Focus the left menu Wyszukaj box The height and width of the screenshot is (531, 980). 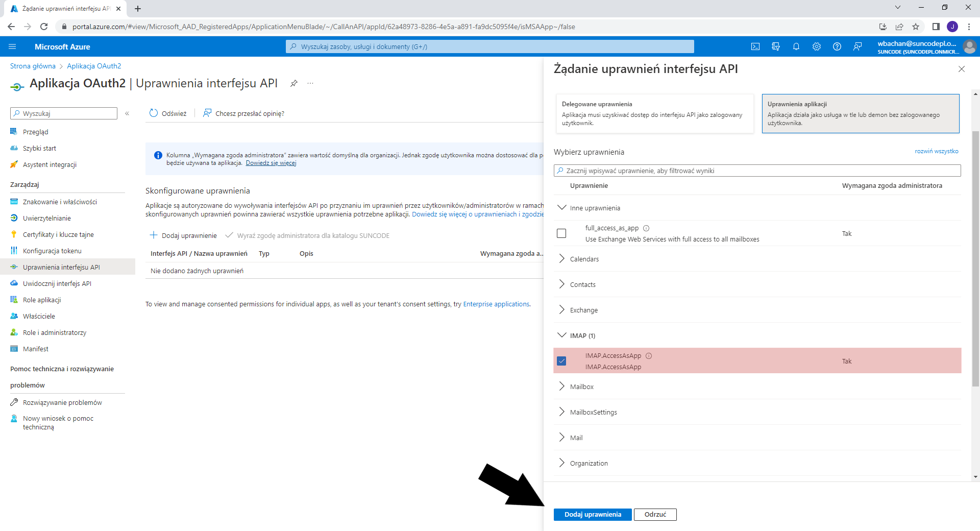[64, 113]
